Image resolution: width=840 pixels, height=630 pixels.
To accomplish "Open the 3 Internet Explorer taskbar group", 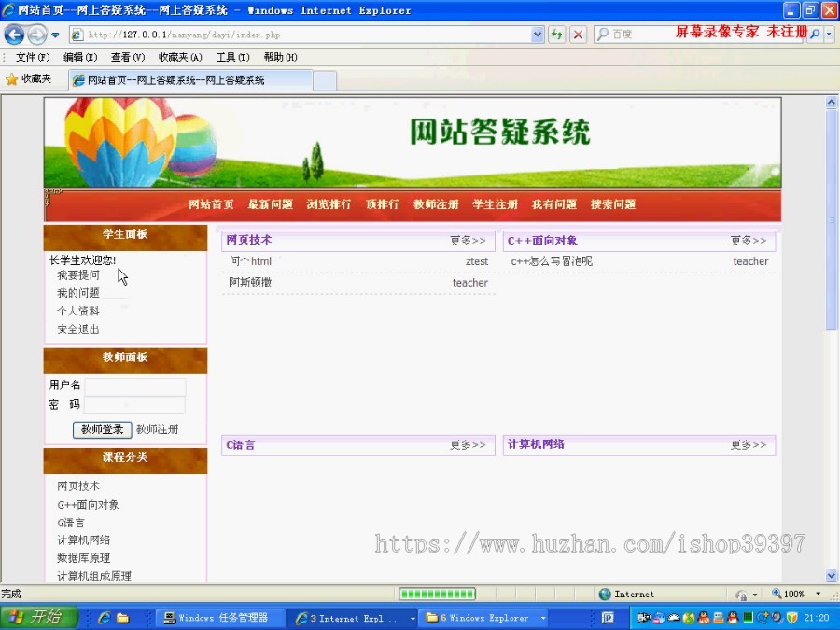I will [x=353, y=618].
